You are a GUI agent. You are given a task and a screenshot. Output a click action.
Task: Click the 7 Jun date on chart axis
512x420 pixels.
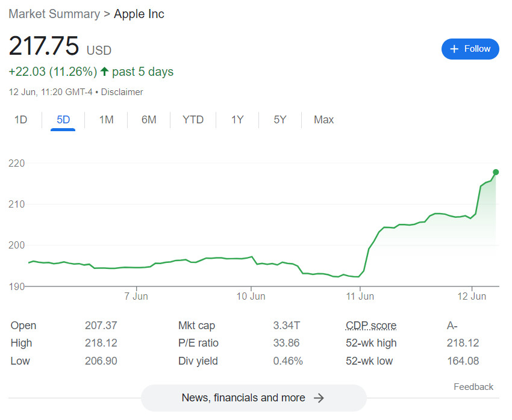point(136,296)
